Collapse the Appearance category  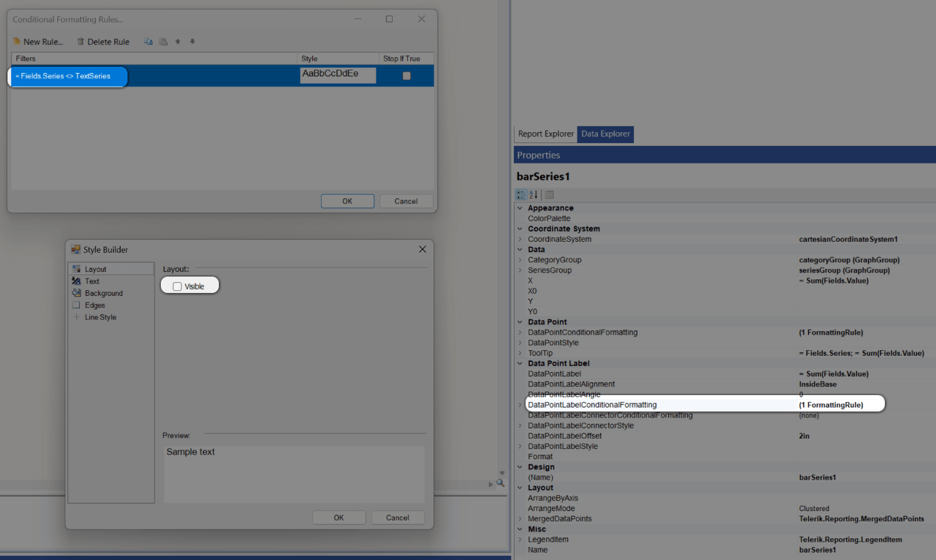pos(521,208)
